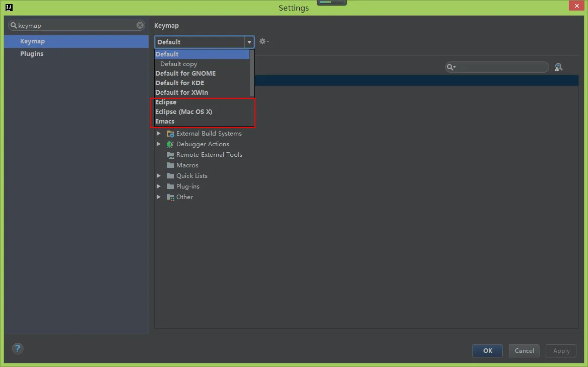Click the gear icon next to Keymap dropdown
The image size is (588, 367).
[264, 42]
